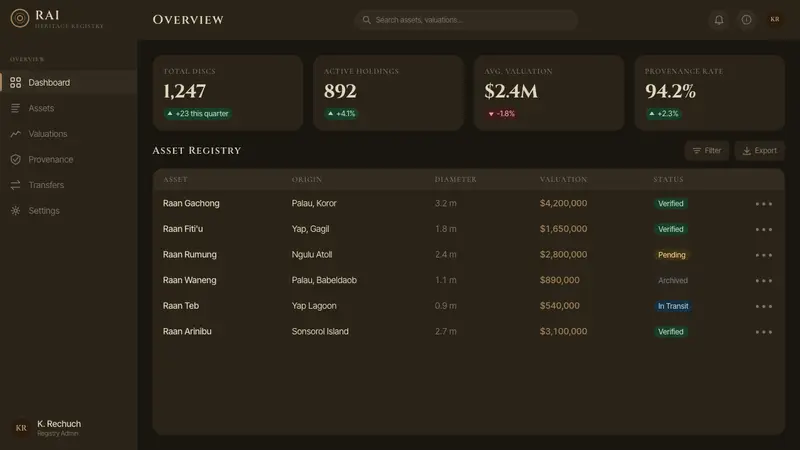This screenshot has width=800, height=450.
Task: Click the KR avatar beside K. Rechuch
Action: tap(21, 428)
